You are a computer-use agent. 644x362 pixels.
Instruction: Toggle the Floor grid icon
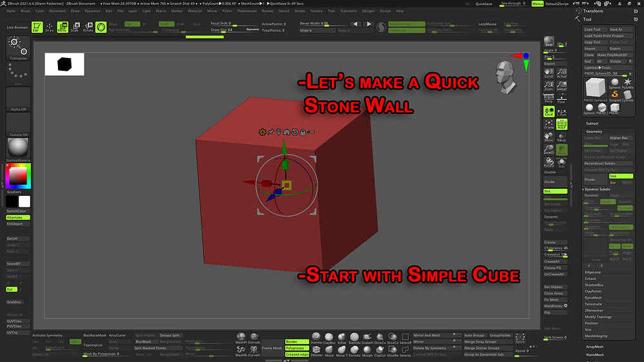[562, 98]
